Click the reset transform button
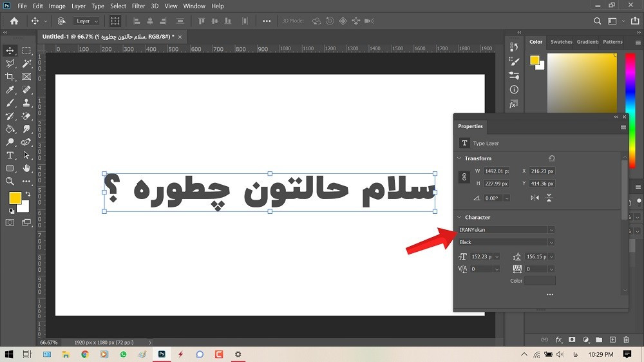644x362 pixels. pos(552,158)
